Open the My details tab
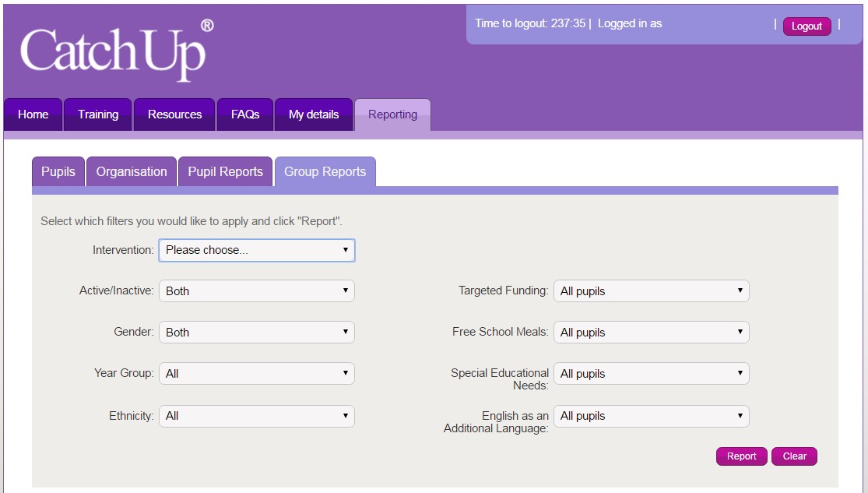 (x=314, y=114)
